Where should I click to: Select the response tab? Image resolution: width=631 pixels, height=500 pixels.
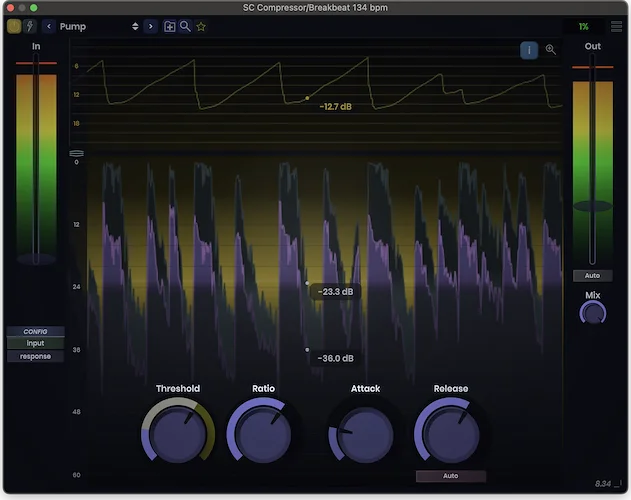tap(35, 356)
